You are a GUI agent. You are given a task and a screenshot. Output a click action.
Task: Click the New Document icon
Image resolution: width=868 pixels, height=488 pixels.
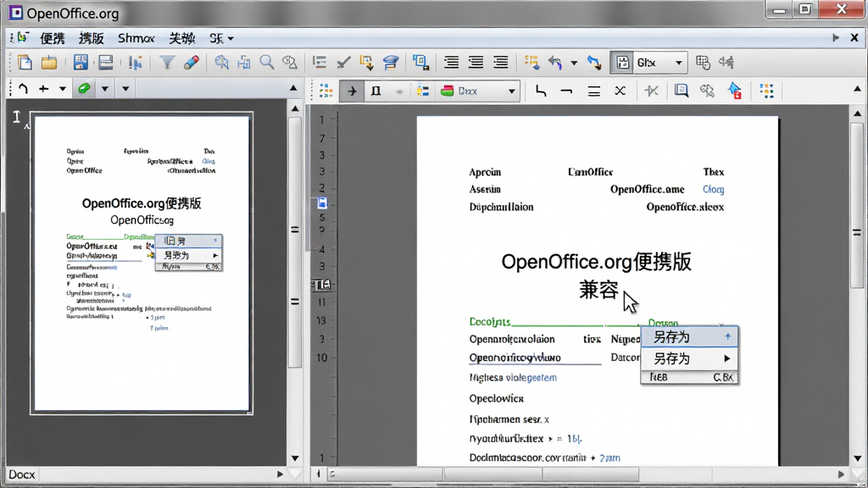(25, 63)
